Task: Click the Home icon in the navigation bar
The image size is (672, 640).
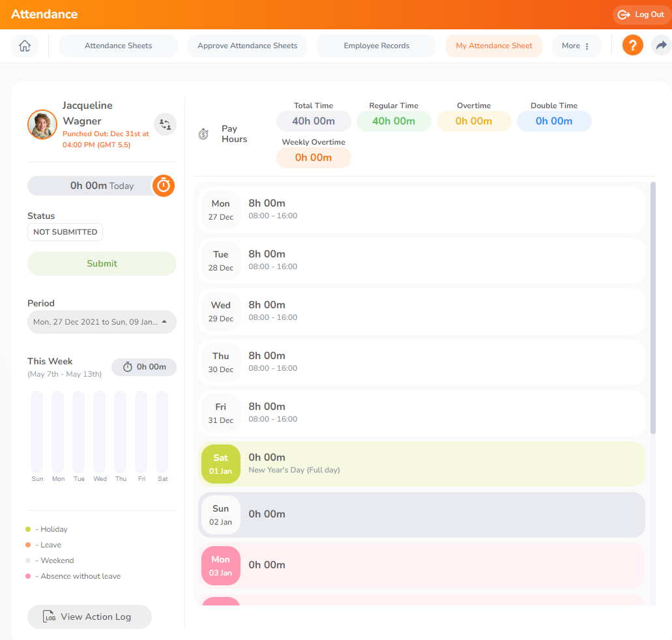Action: 24,46
